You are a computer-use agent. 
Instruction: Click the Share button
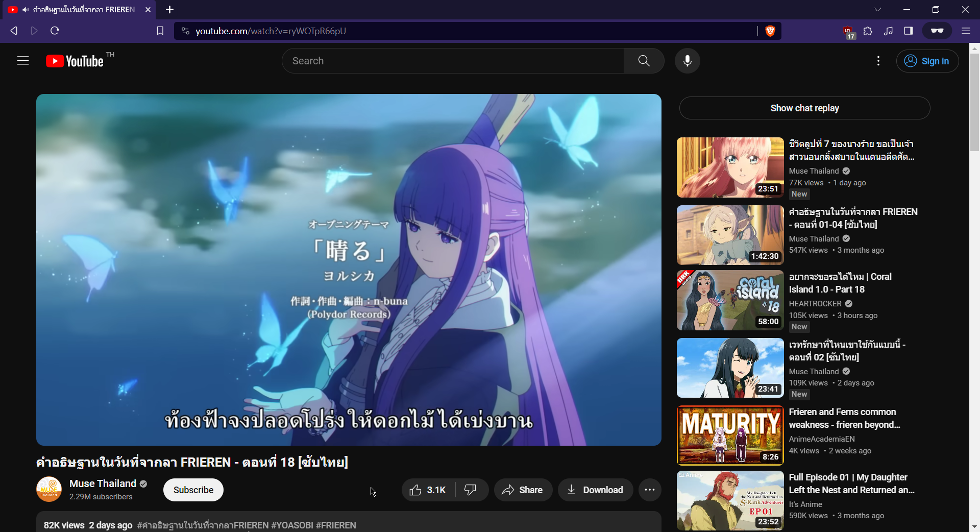coord(523,490)
